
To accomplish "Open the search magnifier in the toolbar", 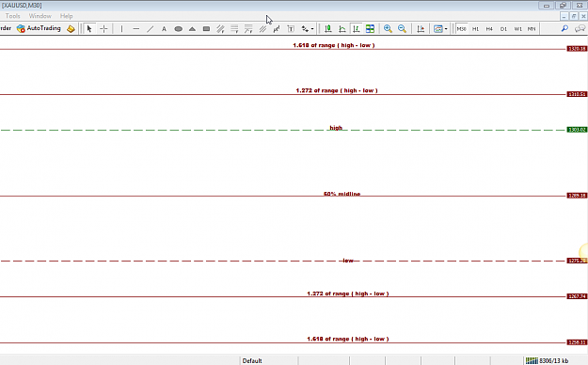I will tap(564, 28).
